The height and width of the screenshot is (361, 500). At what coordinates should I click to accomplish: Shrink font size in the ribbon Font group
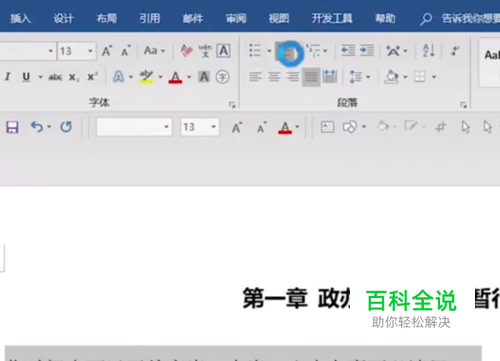coord(126,51)
